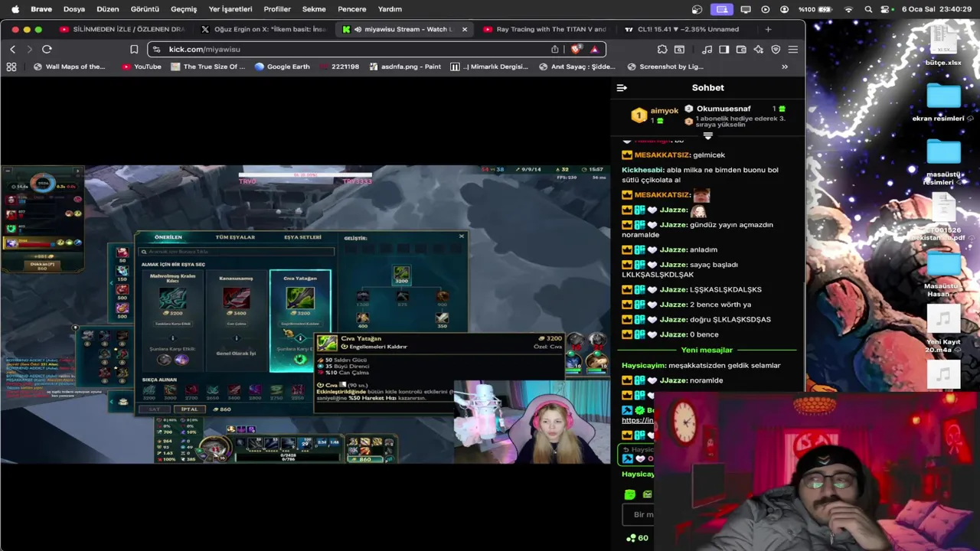
Task: Mute the miyawisu Stream tab audio
Action: tap(358, 29)
